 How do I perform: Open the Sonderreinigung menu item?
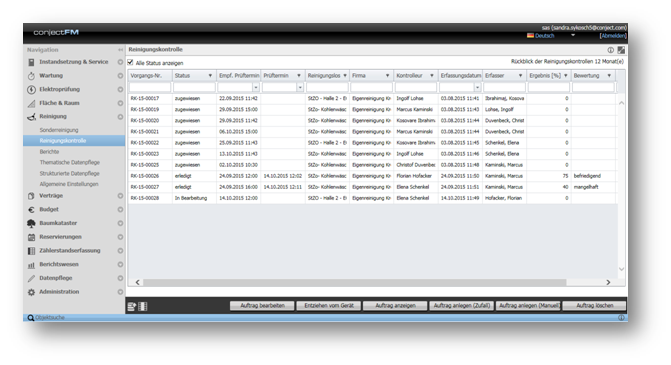[x=59, y=130]
